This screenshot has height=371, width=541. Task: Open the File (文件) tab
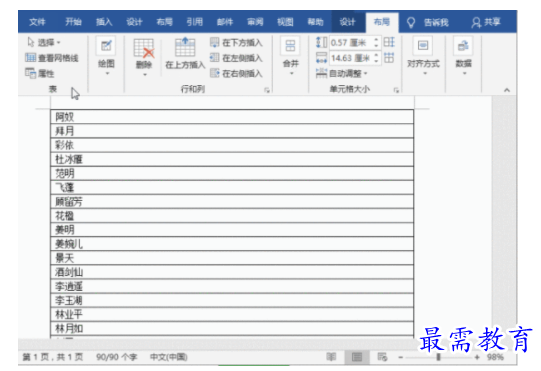point(37,22)
